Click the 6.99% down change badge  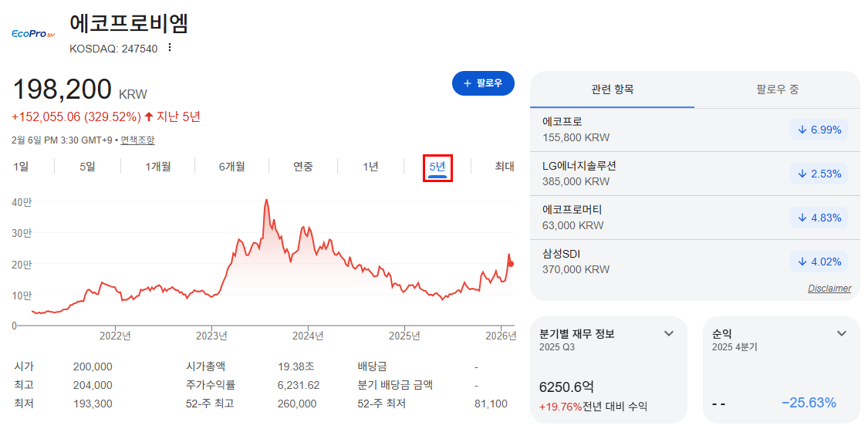click(x=819, y=130)
